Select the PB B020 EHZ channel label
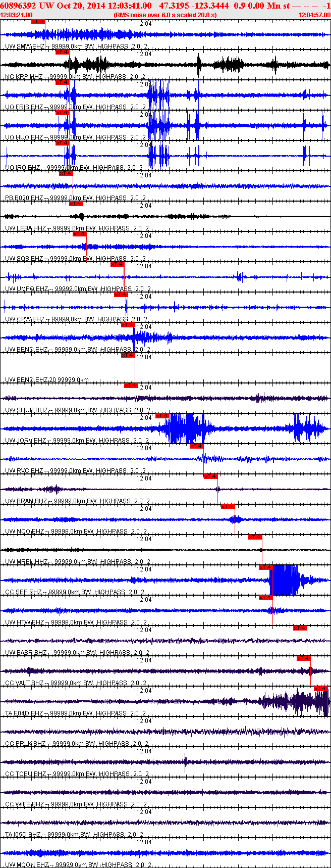331x868 pixels. [x=24, y=198]
